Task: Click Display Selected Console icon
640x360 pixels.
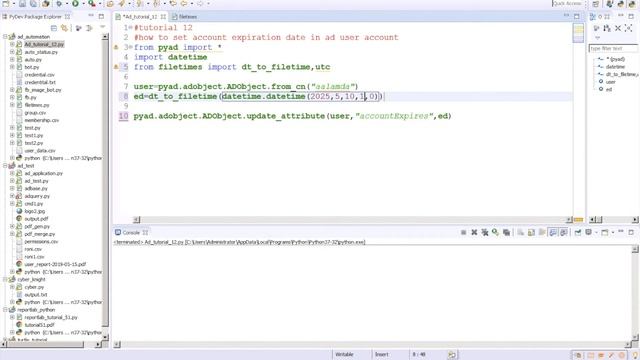Action: (589, 232)
